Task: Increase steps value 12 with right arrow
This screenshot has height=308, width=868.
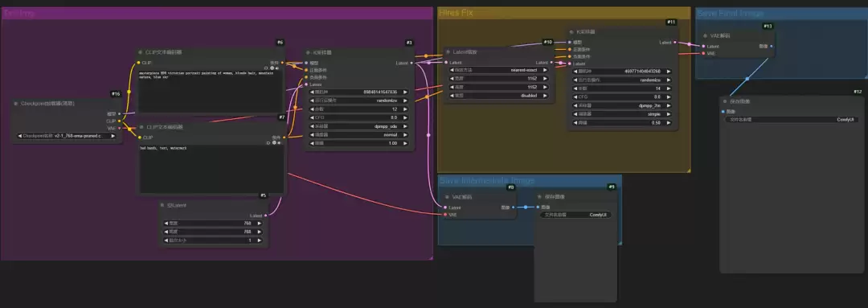Action: click(x=405, y=109)
